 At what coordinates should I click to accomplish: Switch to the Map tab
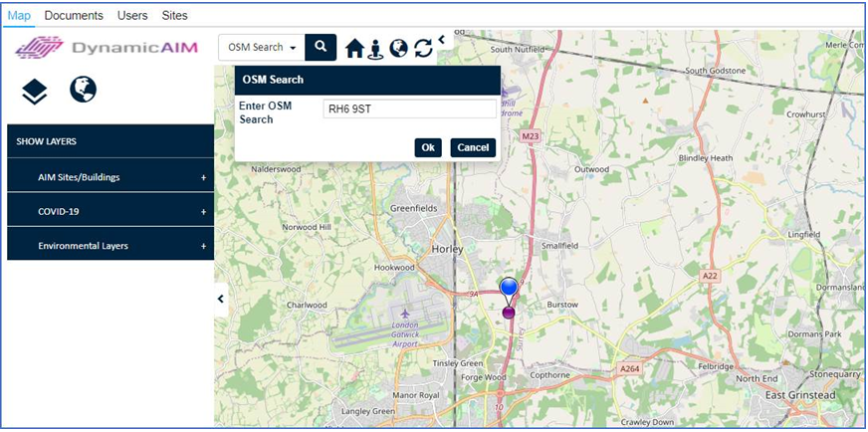[19, 16]
